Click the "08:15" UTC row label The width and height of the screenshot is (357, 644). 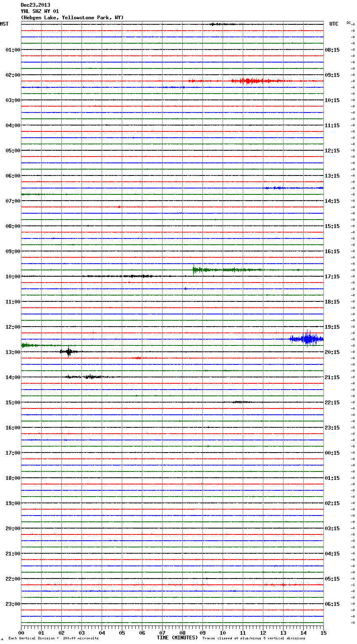[332, 50]
